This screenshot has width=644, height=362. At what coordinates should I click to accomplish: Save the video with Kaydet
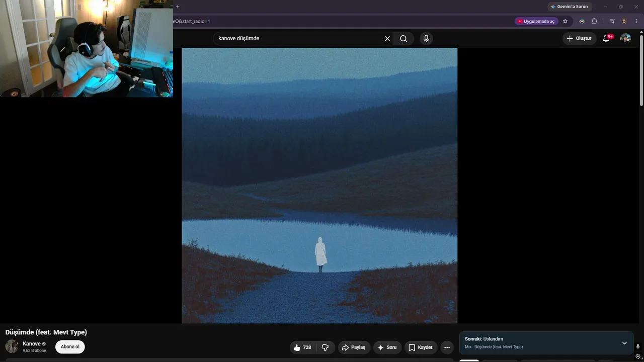[x=421, y=347]
